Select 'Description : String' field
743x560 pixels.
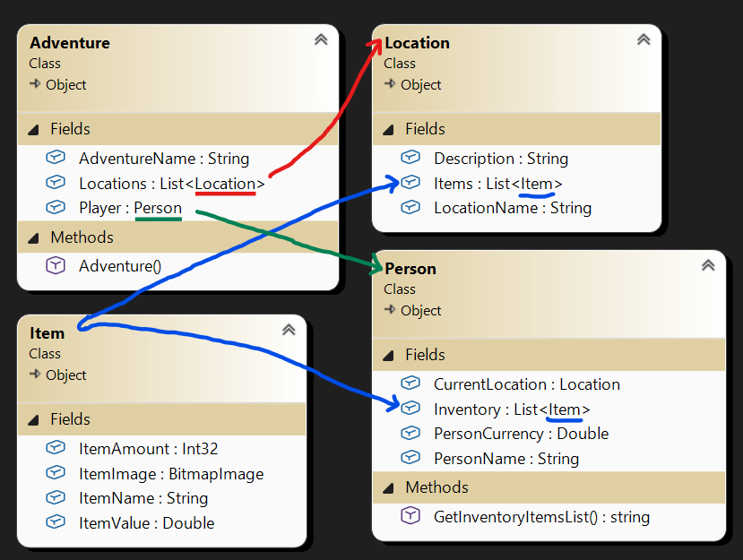click(501, 159)
